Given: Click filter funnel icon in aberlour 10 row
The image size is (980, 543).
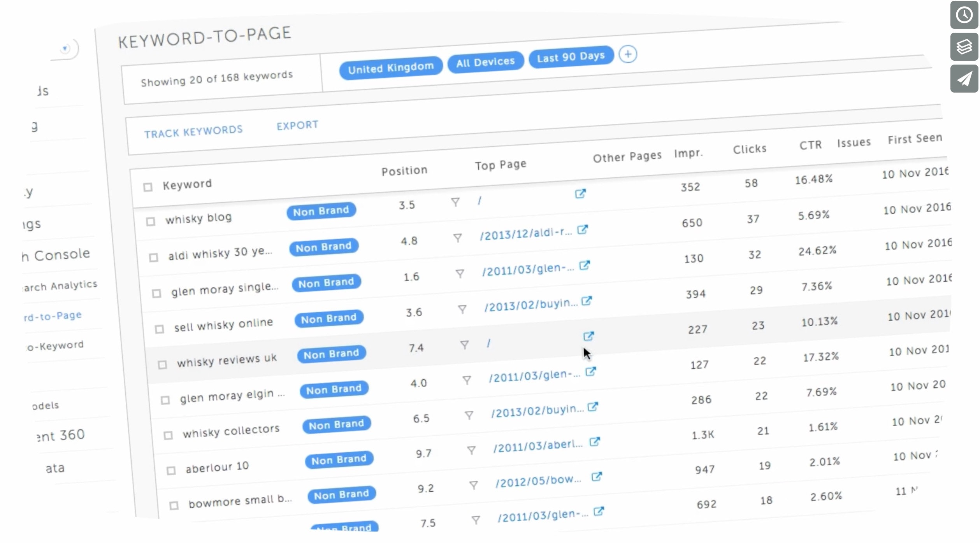Looking at the screenshot, I should (471, 450).
